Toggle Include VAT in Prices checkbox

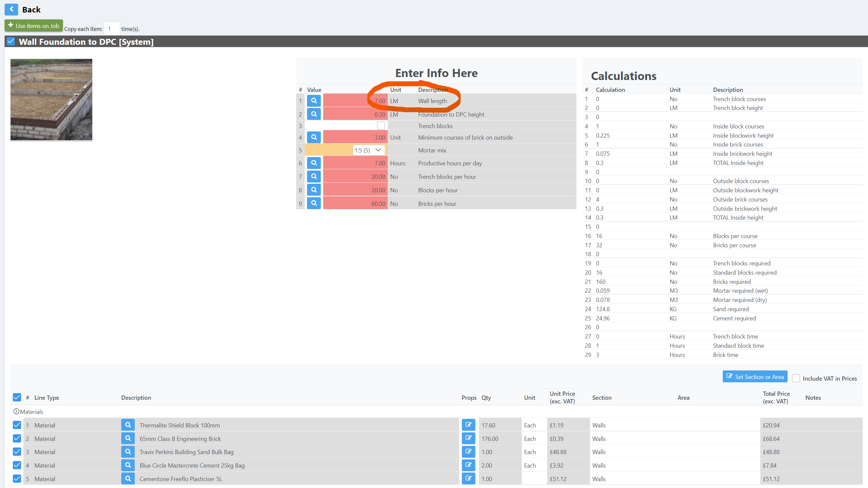click(x=796, y=378)
